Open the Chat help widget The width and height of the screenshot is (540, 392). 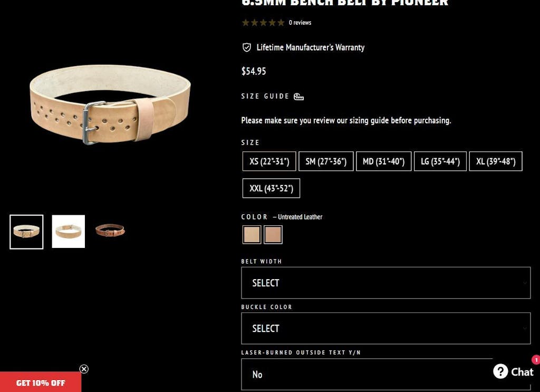point(513,371)
